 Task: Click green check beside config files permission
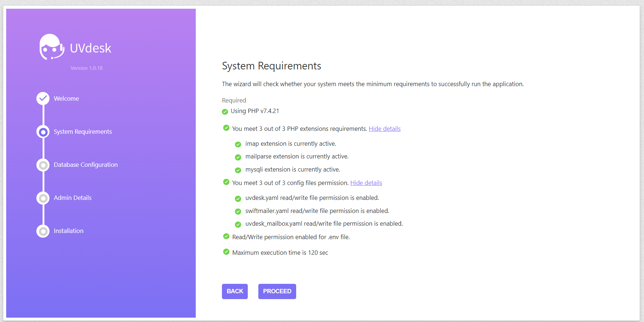pyautogui.click(x=226, y=182)
